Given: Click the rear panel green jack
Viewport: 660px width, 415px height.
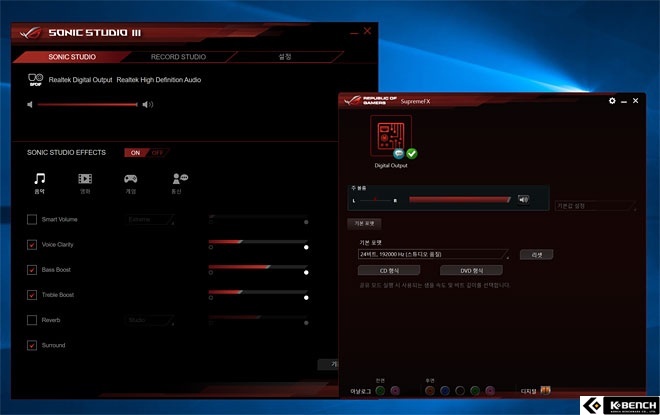Looking at the screenshot, I should tap(475, 391).
